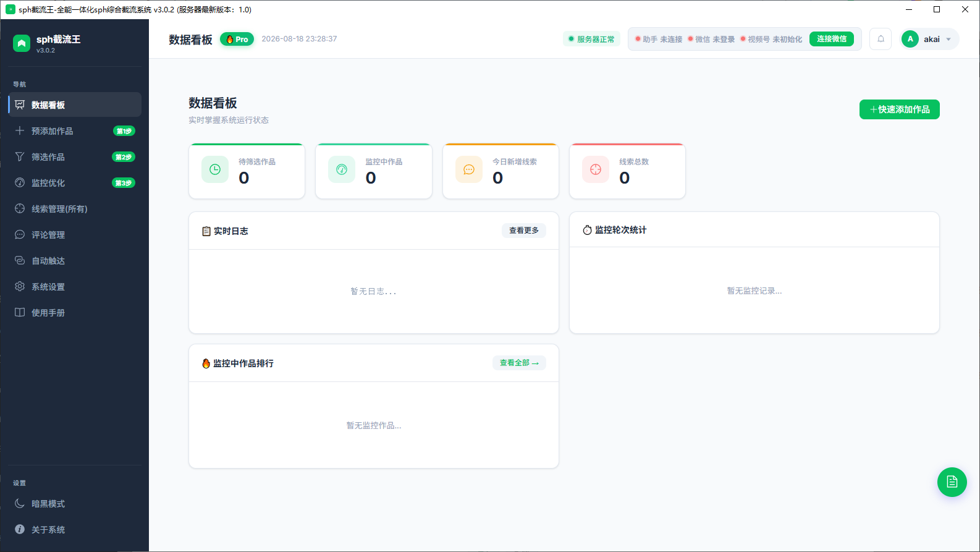This screenshot has height=552, width=980.
Task: Open 筛选作品 navigation entry
Action: 75,156
